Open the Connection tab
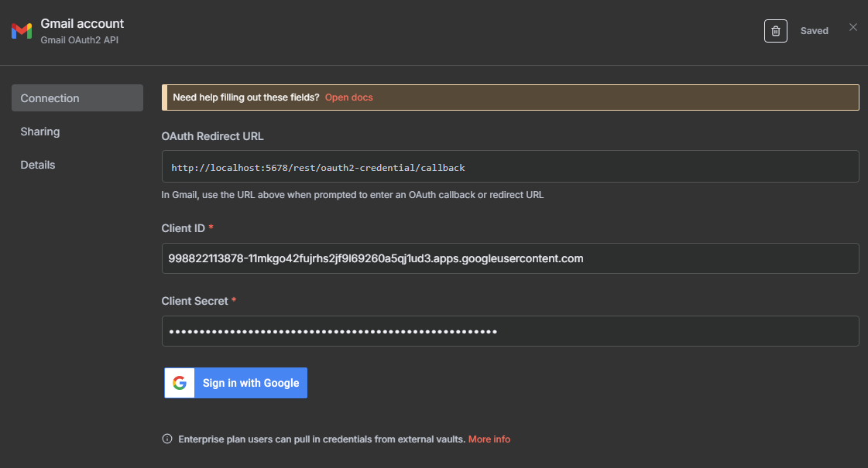The image size is (868, 468). (x=77, y=98)
